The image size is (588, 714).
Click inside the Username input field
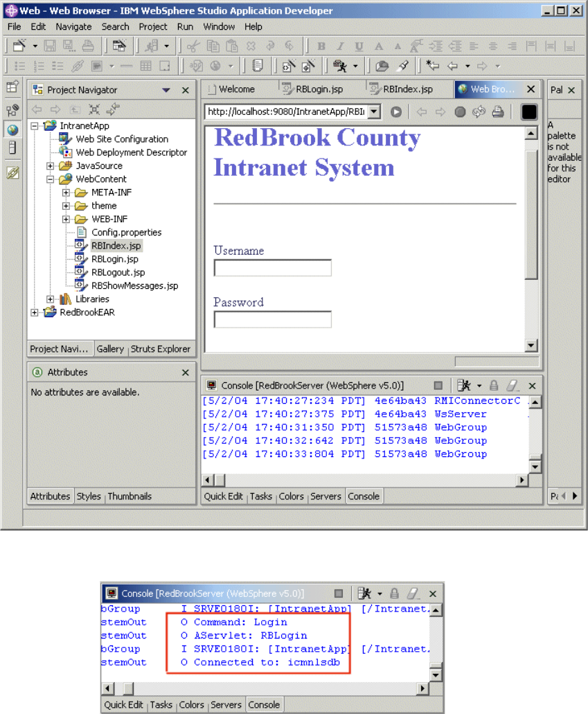tap(272, 267)
